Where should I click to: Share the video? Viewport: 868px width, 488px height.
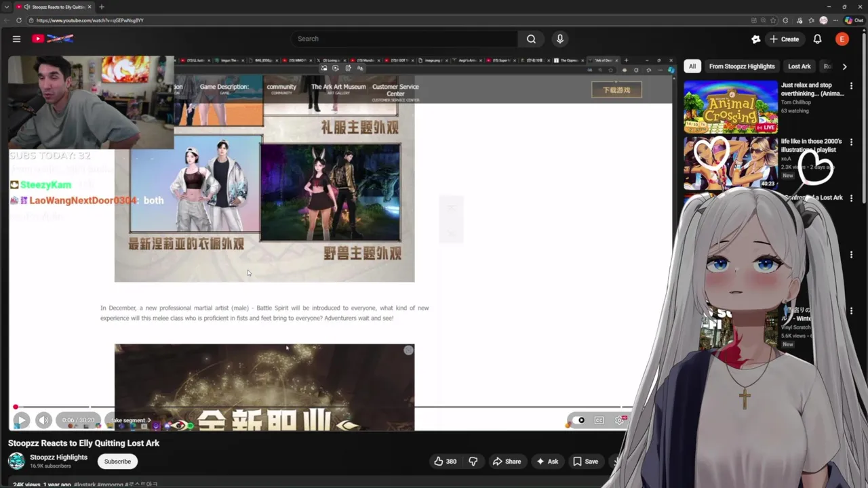pos(507,462)
